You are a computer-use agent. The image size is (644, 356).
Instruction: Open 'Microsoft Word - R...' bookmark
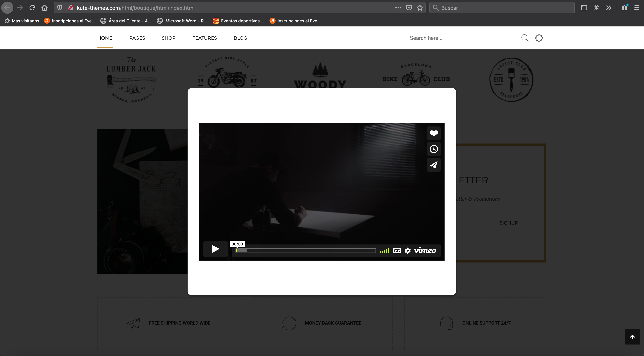tap(182, 21)
